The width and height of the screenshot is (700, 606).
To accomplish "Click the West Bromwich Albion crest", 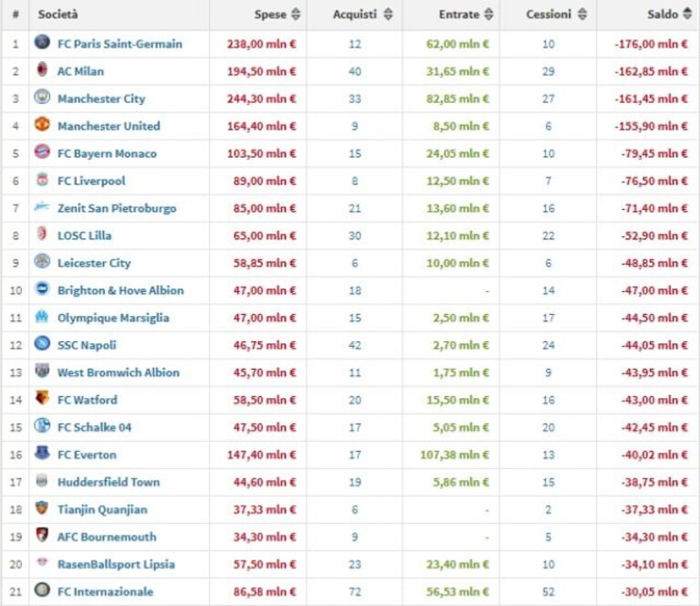I will tap(42, 371).
